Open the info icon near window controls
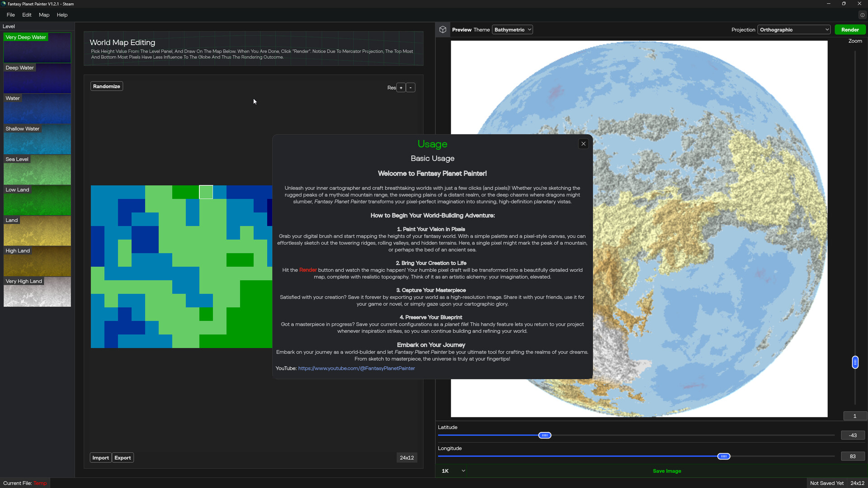This screenshot has width=868, height=488. [x=863, y=15]
